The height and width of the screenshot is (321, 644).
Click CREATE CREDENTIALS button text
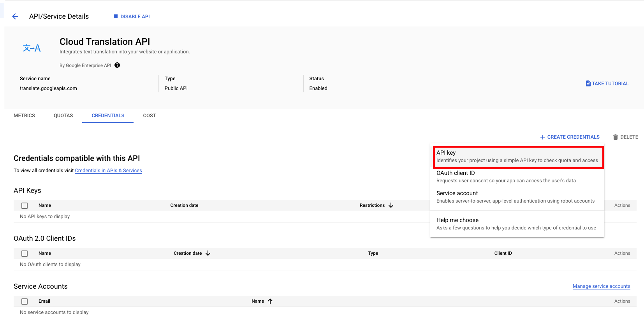(573, 137)
